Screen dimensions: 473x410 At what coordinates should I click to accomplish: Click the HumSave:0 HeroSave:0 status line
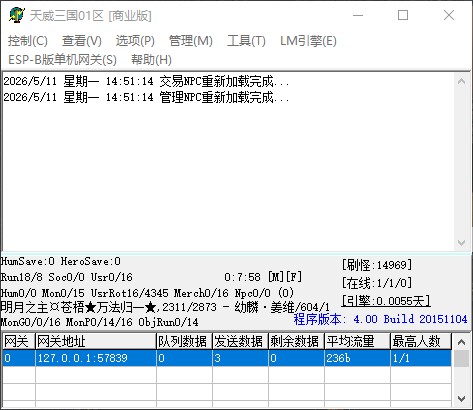click(61, 261)
